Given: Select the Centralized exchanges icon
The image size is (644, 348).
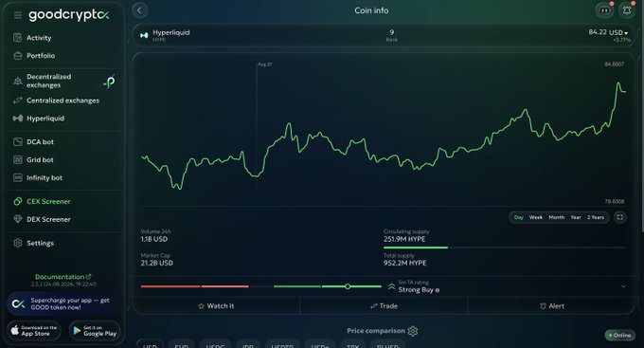Looking at the screenshot, I should (18, 101).
